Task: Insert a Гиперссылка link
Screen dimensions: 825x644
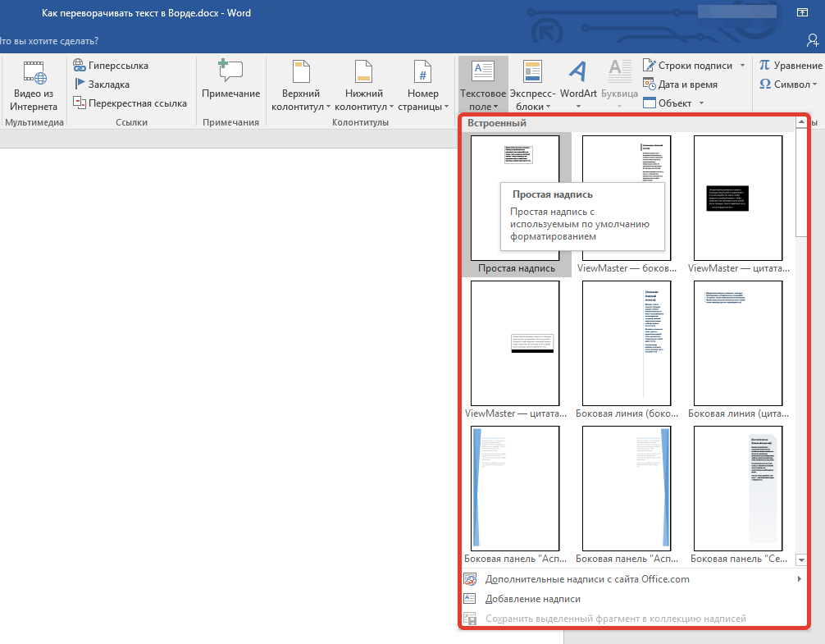Action: pyautogui.click(x=111, y=66)
